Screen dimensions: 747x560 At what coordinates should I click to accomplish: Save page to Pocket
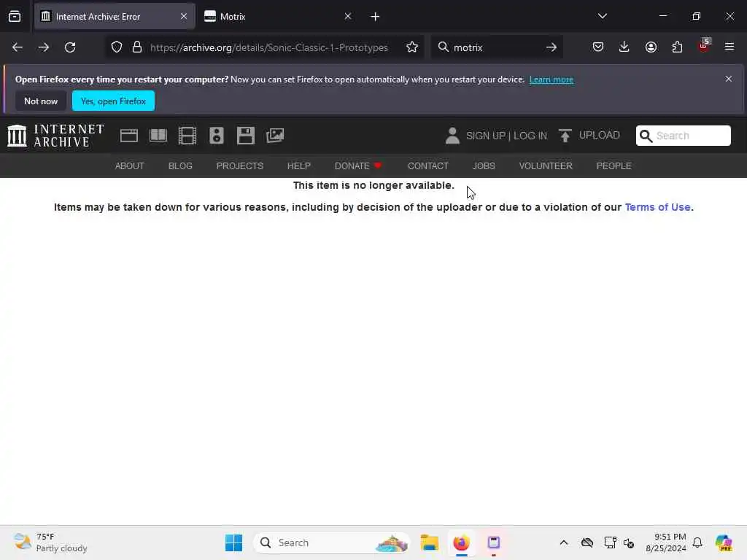click(598, 47)
